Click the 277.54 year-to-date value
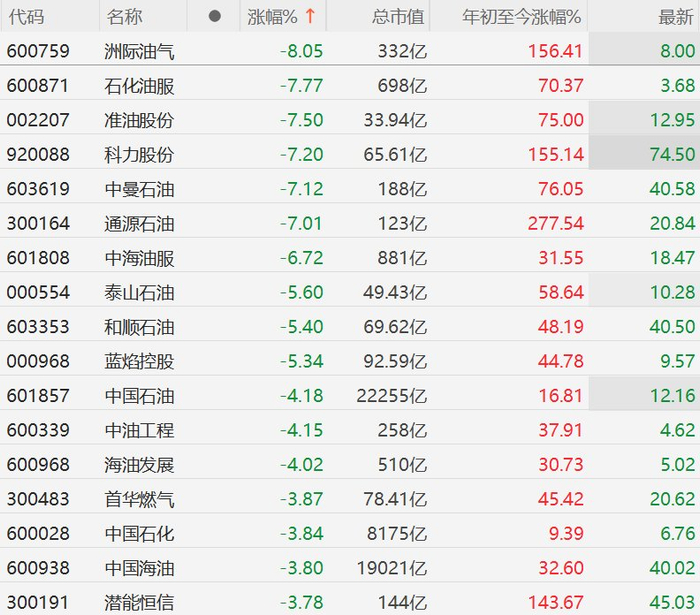This screenshot has width=700, height=615. [556, 223]
